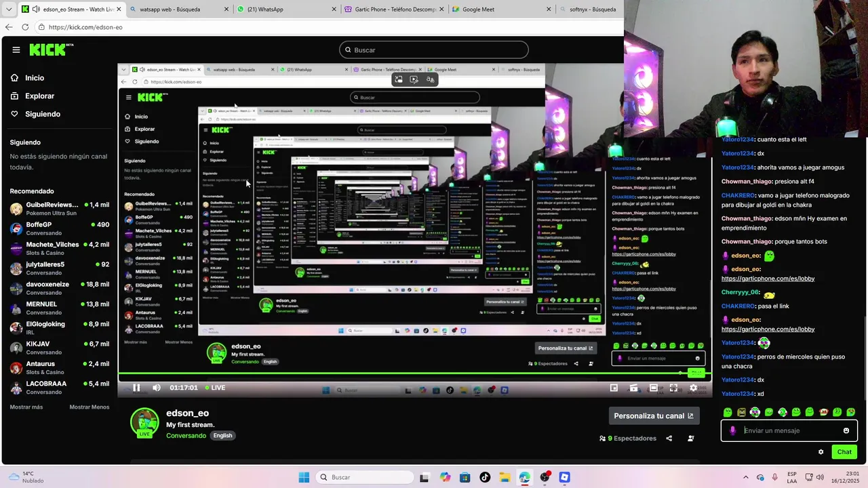Click the edson_eo channel avatar

[x=144, y=423]
